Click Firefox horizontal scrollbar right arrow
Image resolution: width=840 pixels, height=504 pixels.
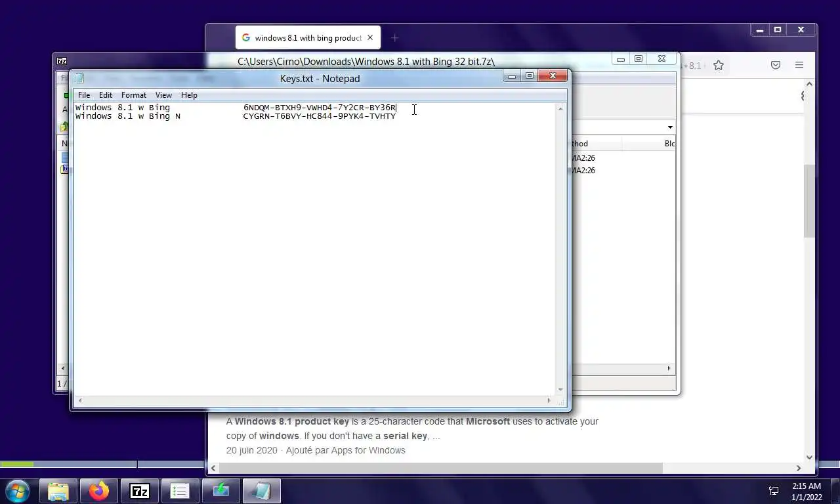pos(799,468)
